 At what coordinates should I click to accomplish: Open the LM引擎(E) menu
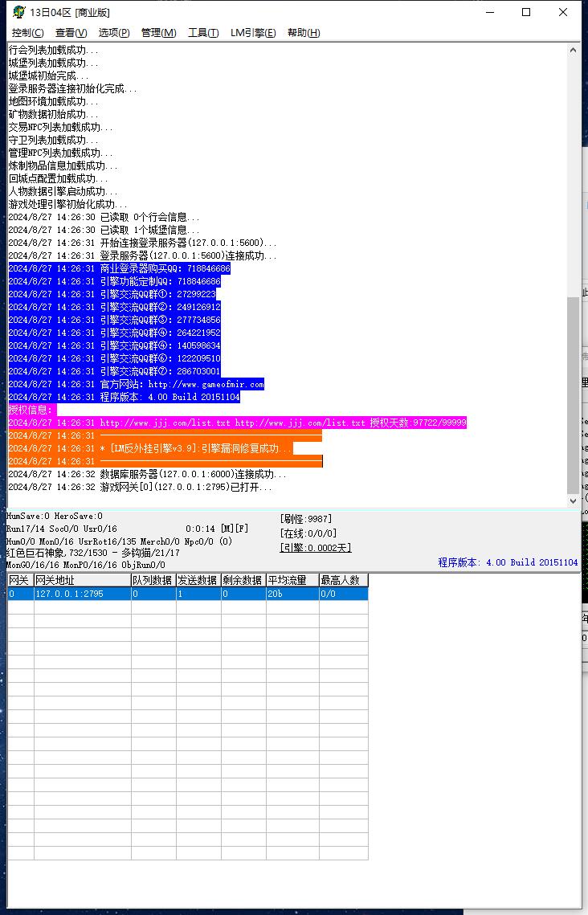click(x=253, y=33)
